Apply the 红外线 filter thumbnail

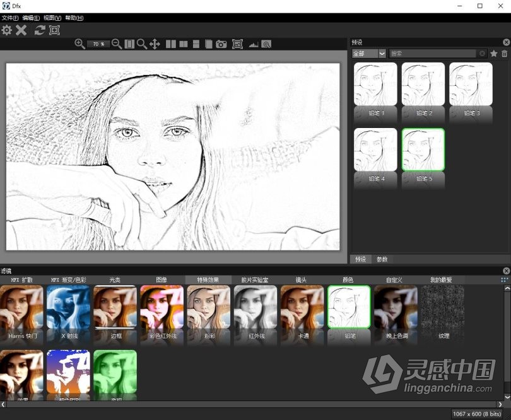click(x=255, y=307)
